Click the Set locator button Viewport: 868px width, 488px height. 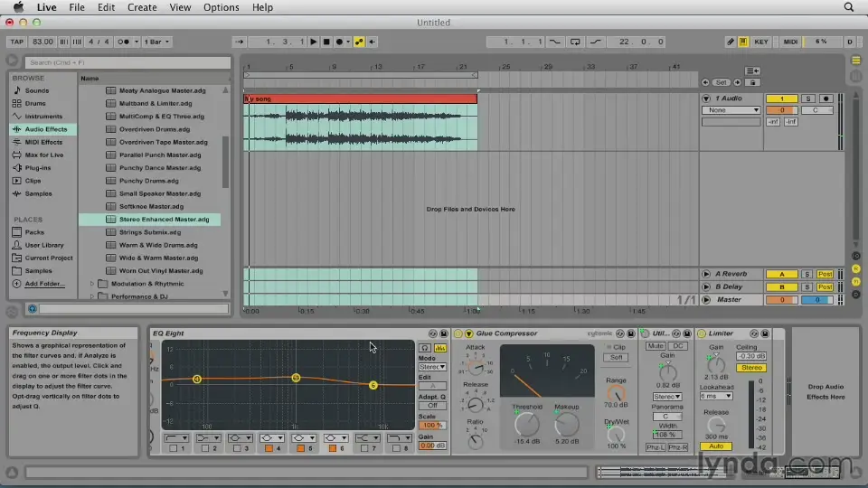coord(721,82)
